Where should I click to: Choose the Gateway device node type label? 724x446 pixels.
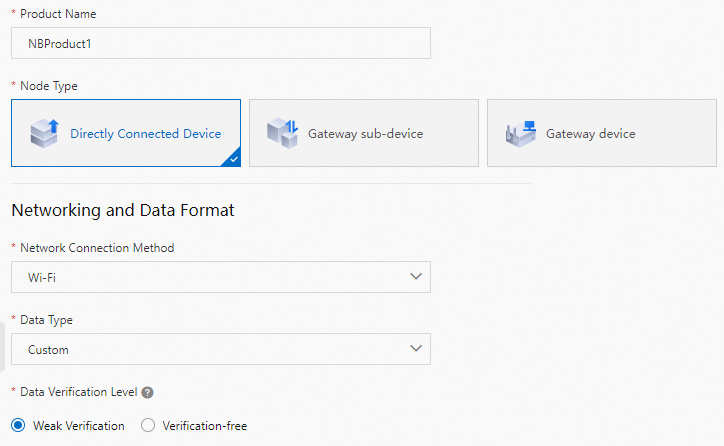[x=590, y=134]
